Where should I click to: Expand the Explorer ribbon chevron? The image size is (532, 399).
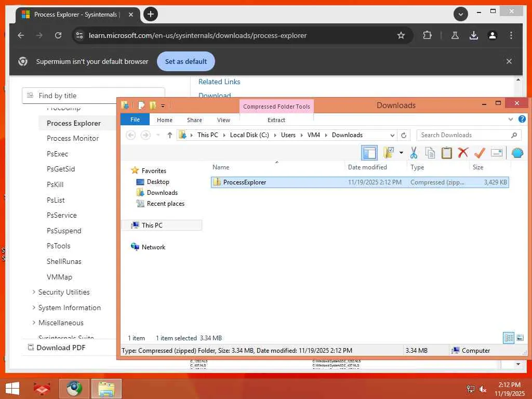click(x=510, y=119)
